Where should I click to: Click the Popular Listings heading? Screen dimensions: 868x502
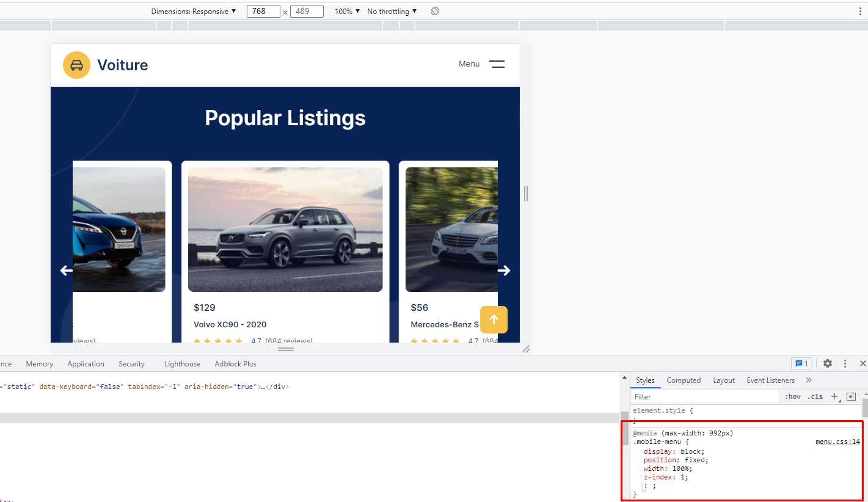coord(285,118)
